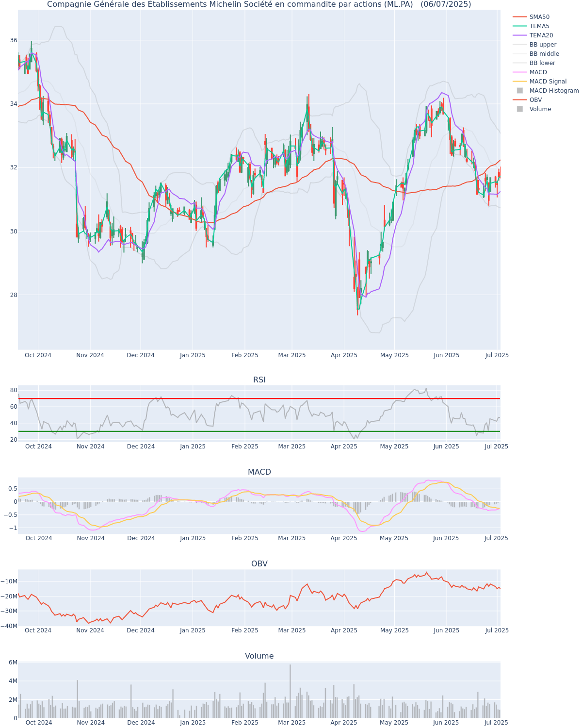Click Mar 2025 on the MACD chart axis
The image size is (582, 728).
tap(292, 538)
